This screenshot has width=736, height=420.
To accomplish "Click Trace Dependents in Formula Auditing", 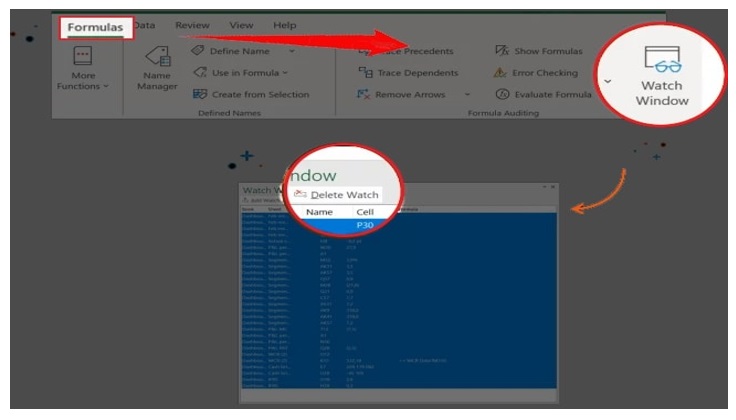I will click(x=408, y=73).
